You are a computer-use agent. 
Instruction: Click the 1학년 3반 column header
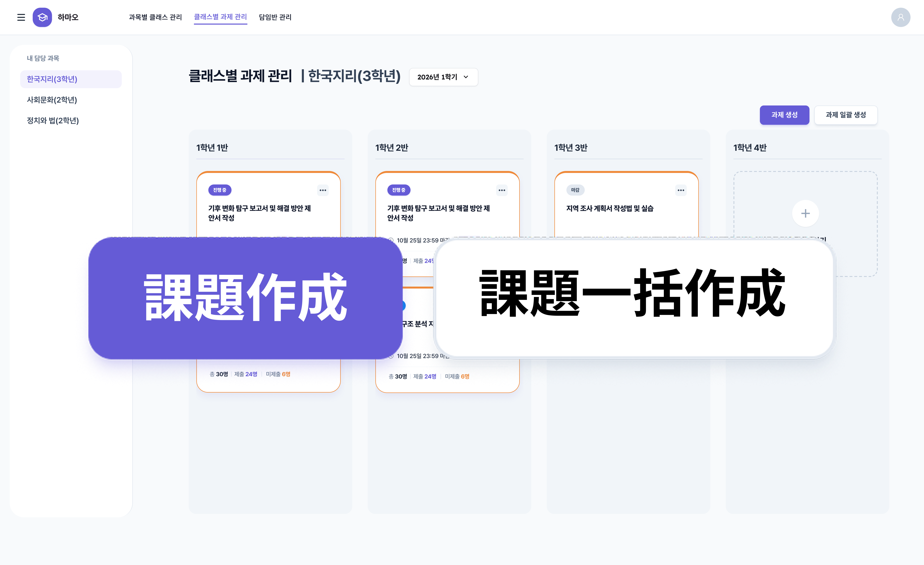(x=571, y=148)
